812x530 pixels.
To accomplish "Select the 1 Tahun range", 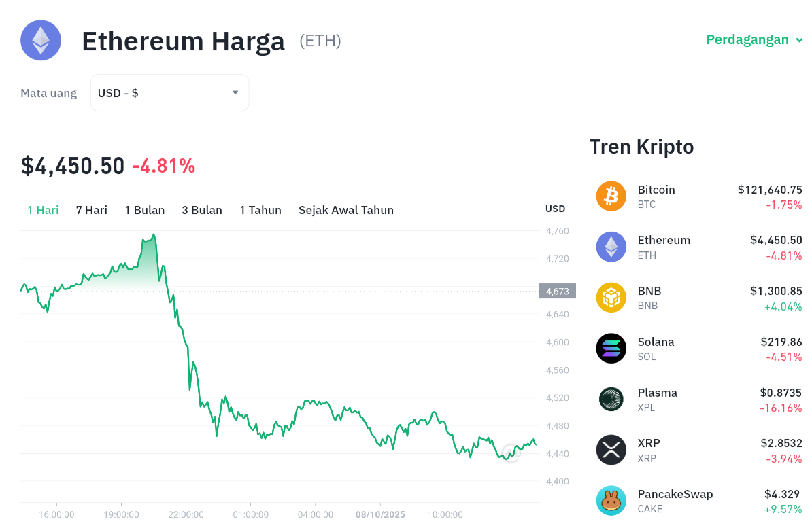I will click(260, 210).
